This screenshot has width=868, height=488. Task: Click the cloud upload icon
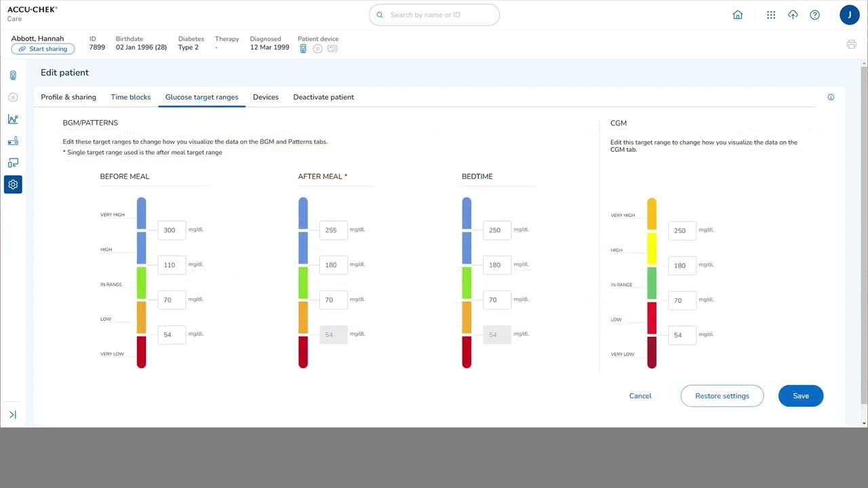[793, 15]
